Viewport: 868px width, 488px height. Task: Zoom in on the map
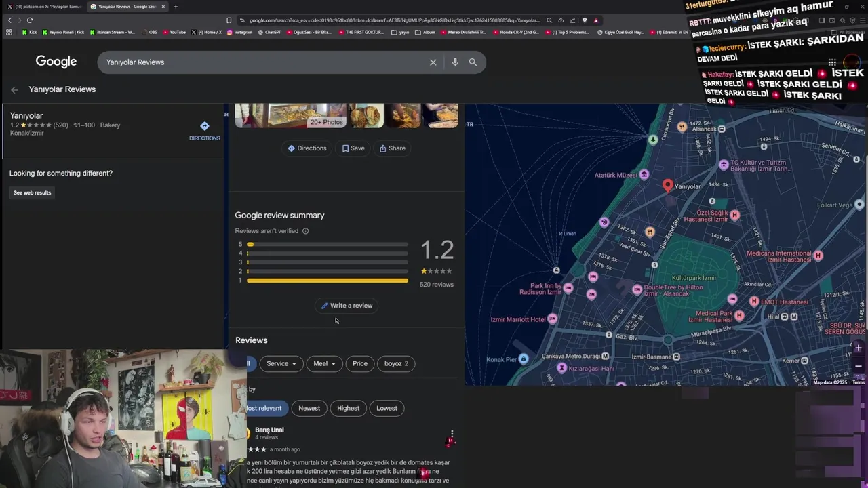click(858, 348)
